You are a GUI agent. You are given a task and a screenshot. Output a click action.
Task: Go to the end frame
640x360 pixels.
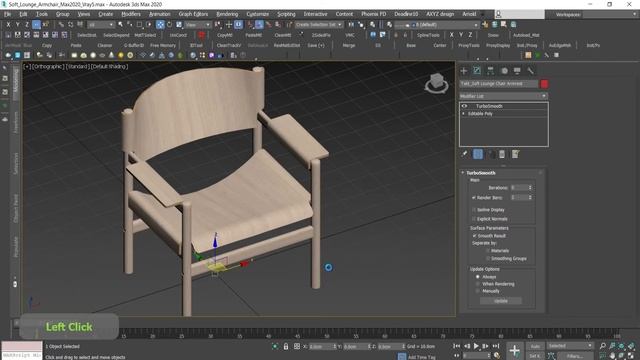[x=496, y=346]
